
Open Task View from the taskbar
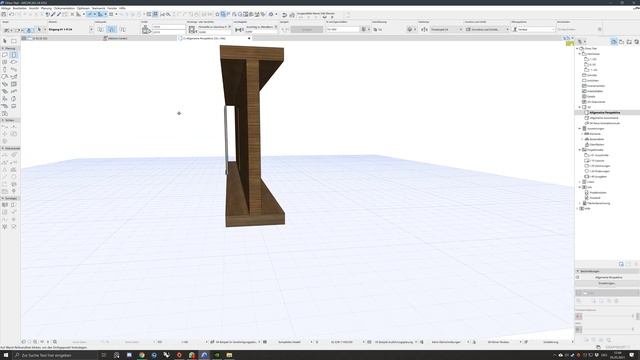(x=104, y=355)
